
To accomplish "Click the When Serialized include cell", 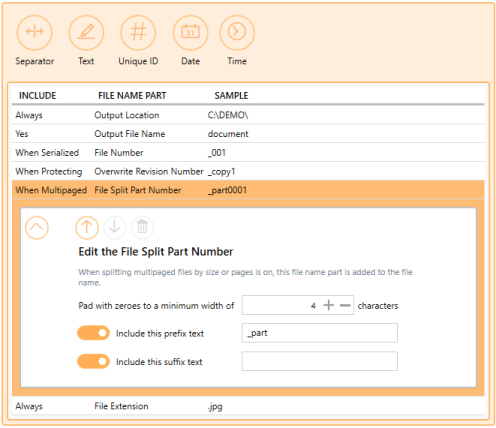I will (47, 153).
